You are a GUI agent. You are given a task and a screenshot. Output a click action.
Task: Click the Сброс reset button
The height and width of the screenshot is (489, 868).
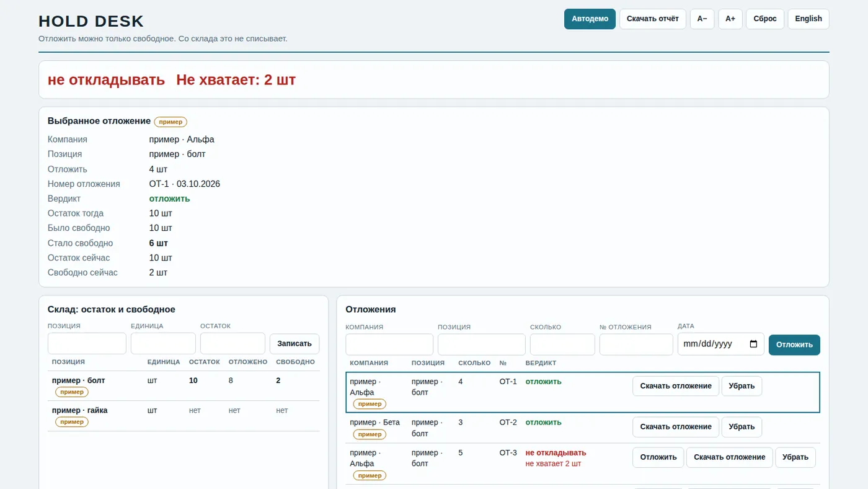pyautogui.click(x=765, y=19)
